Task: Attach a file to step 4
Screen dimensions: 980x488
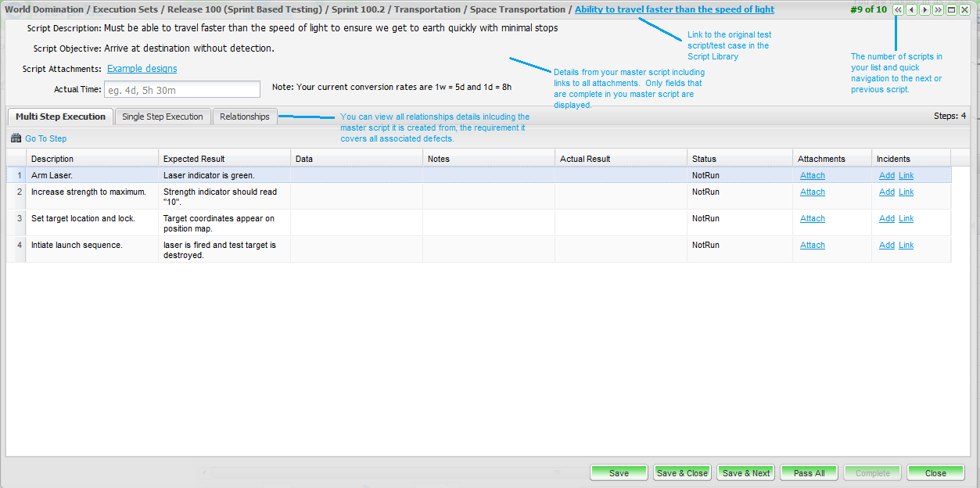Action: point(812,245)
